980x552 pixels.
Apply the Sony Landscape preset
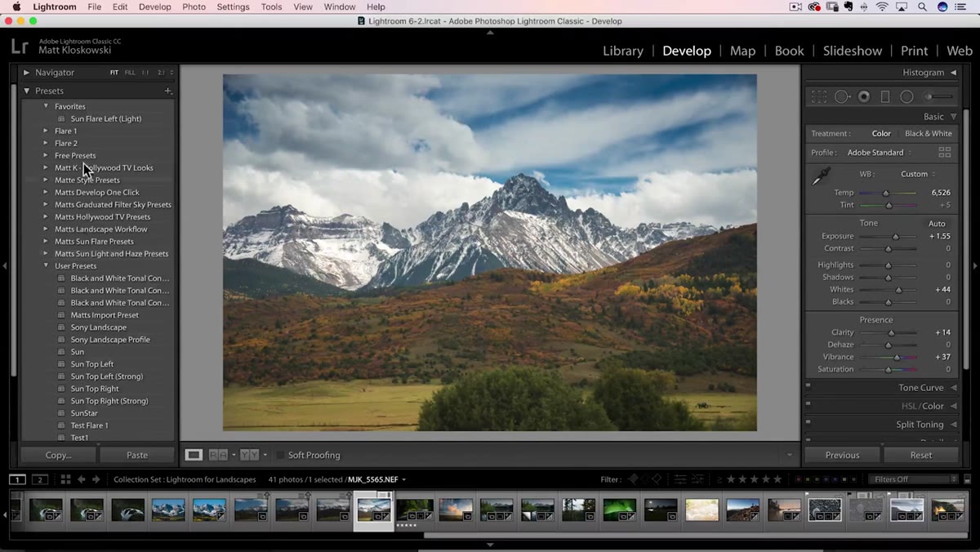point(98,327)
